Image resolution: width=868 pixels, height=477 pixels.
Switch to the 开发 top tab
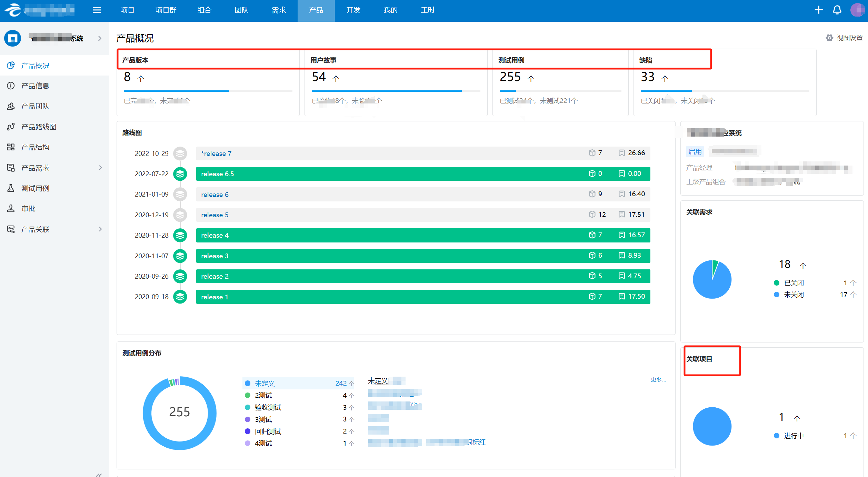click(x=353, y=10)
